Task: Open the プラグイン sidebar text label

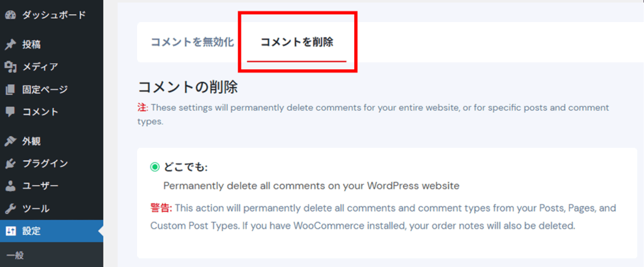Action: [x=45, y=164]
